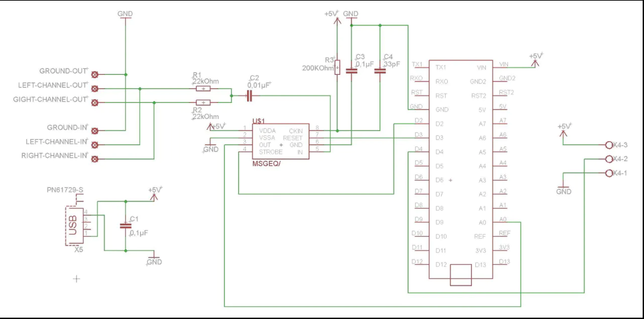Click the OUT pin label on MSGEQ chip

tap(265, 145)
